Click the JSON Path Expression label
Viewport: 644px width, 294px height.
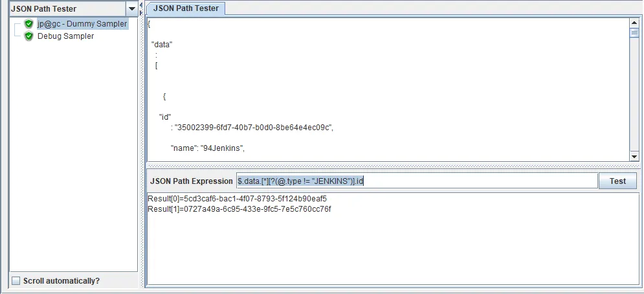(x=192, y=181)
